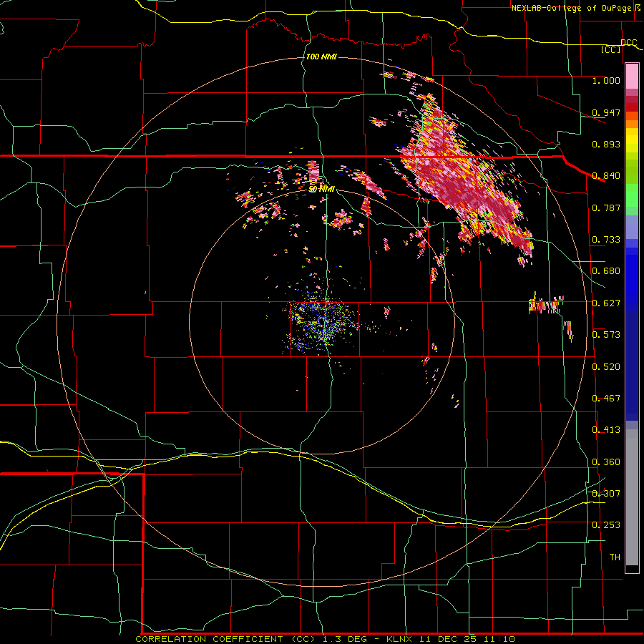Click the 0.947 scale value
The width and height of the screenshot is (644, 644).
click(606, 112)
